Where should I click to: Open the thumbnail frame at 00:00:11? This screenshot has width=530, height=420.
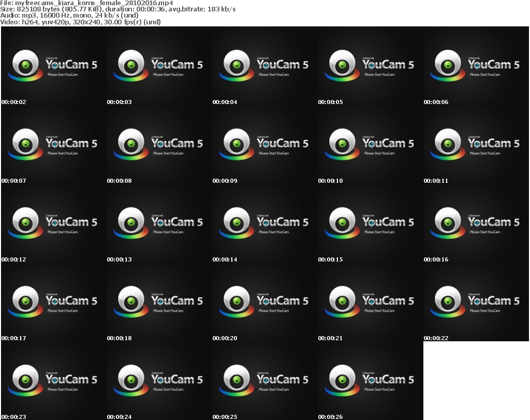click(x=476, y=144)
